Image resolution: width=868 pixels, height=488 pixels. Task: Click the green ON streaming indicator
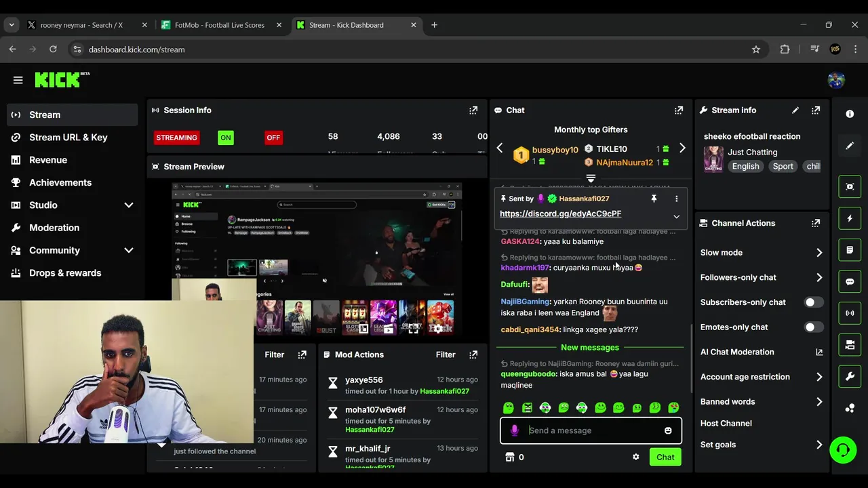click(x=226, y=138)
